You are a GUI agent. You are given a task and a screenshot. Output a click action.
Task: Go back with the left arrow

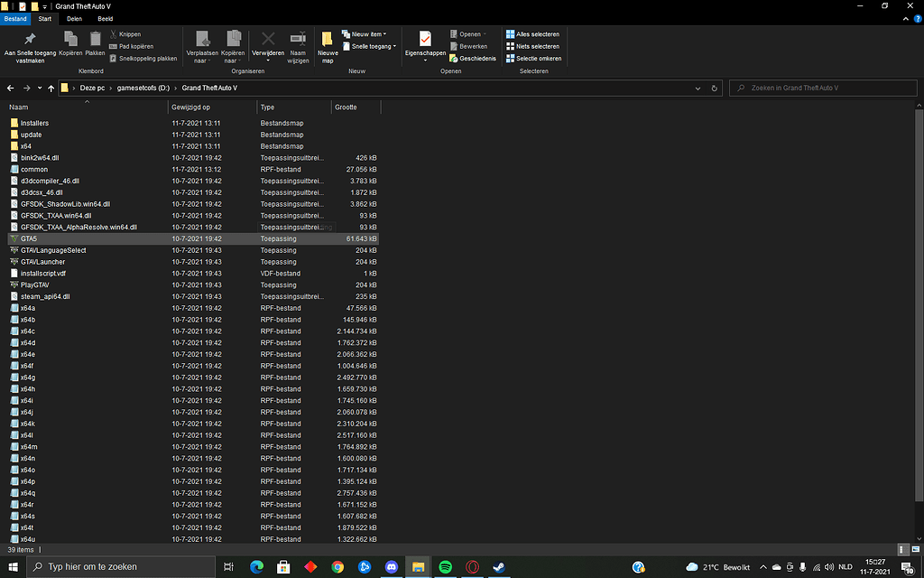pos(10,88)
